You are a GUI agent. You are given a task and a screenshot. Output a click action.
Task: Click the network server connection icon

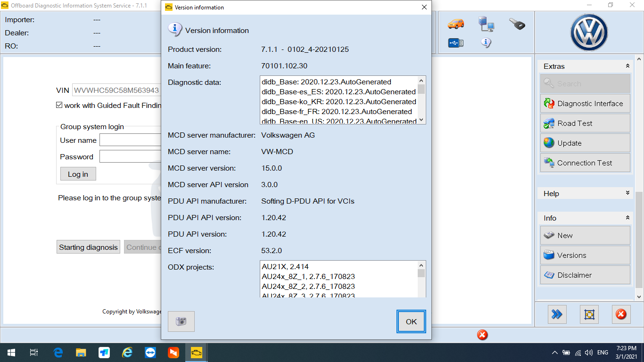[486, 24]
